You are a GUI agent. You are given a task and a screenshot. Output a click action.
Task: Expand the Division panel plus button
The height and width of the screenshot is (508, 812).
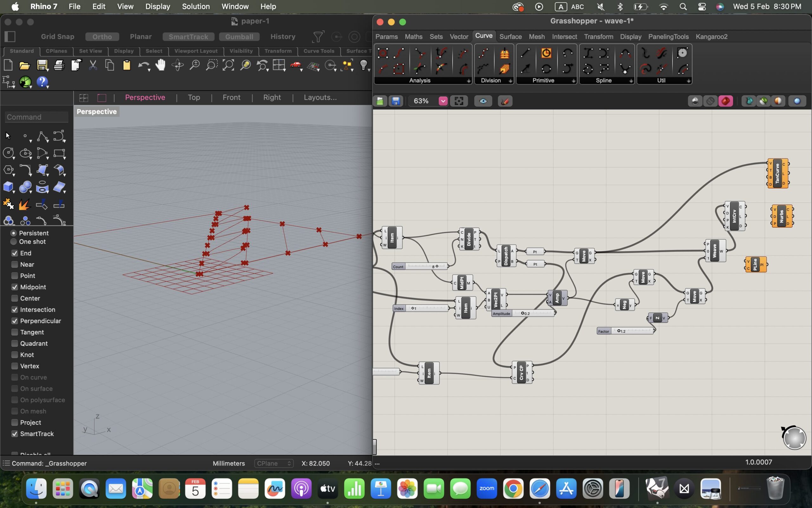point(510,81)
